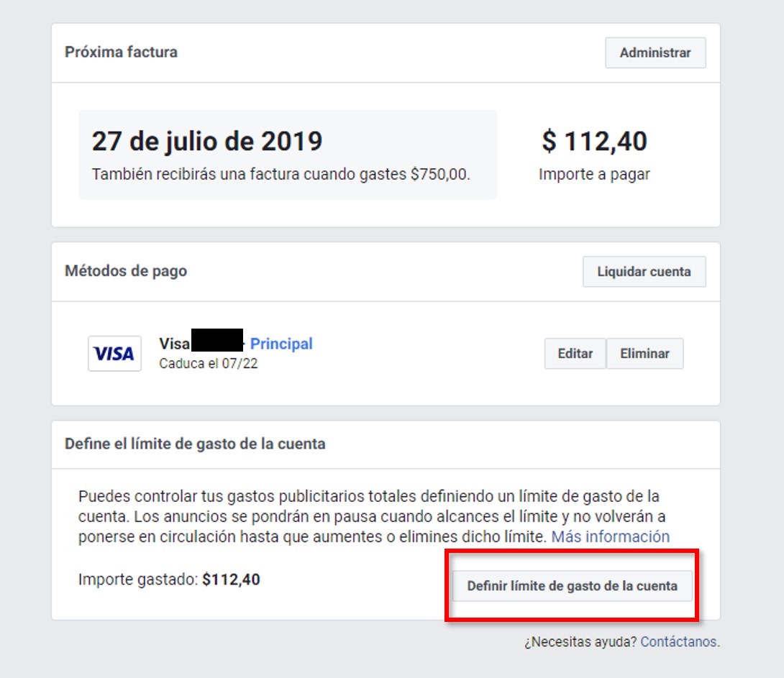Open the Más información link
Screen dimensions: 784x678
pyautogui.click(x=610, y=536)
